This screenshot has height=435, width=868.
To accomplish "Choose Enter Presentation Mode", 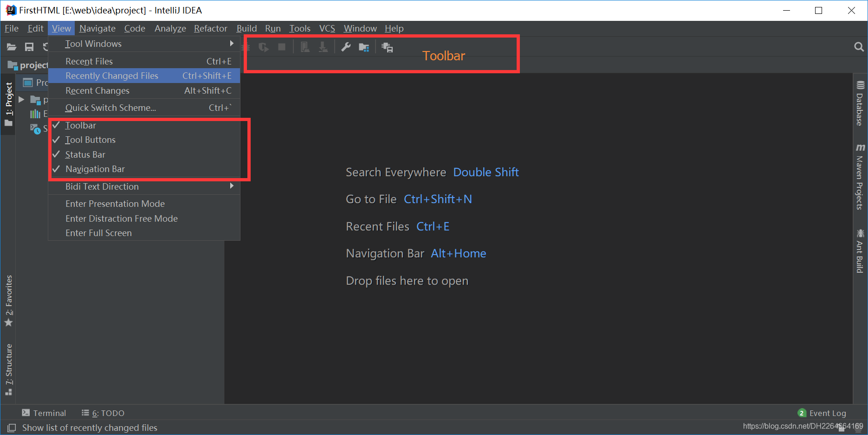I will (x=144, y=204).
